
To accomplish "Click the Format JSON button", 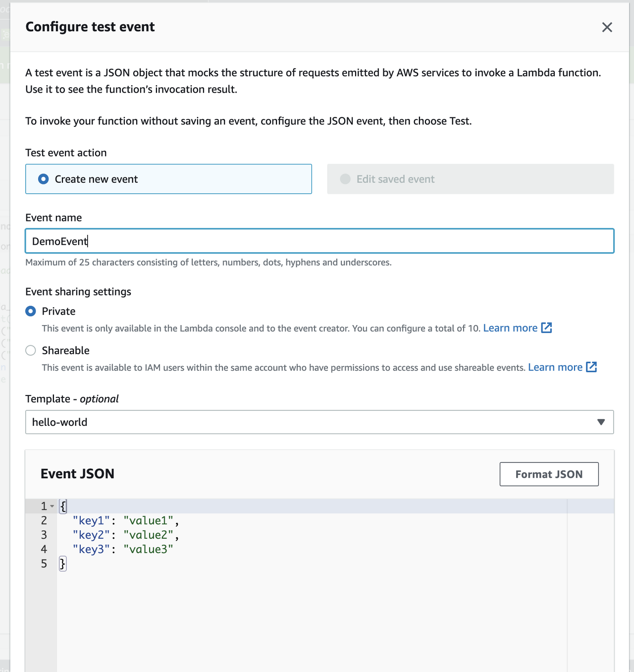I will tap(549, 474).
